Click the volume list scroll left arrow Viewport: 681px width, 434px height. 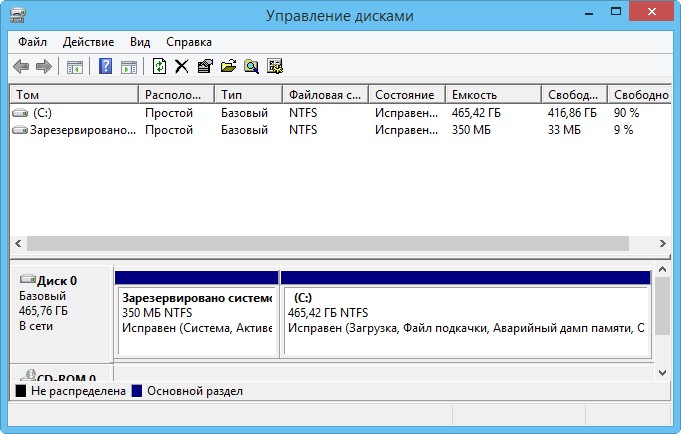(18, 243)
